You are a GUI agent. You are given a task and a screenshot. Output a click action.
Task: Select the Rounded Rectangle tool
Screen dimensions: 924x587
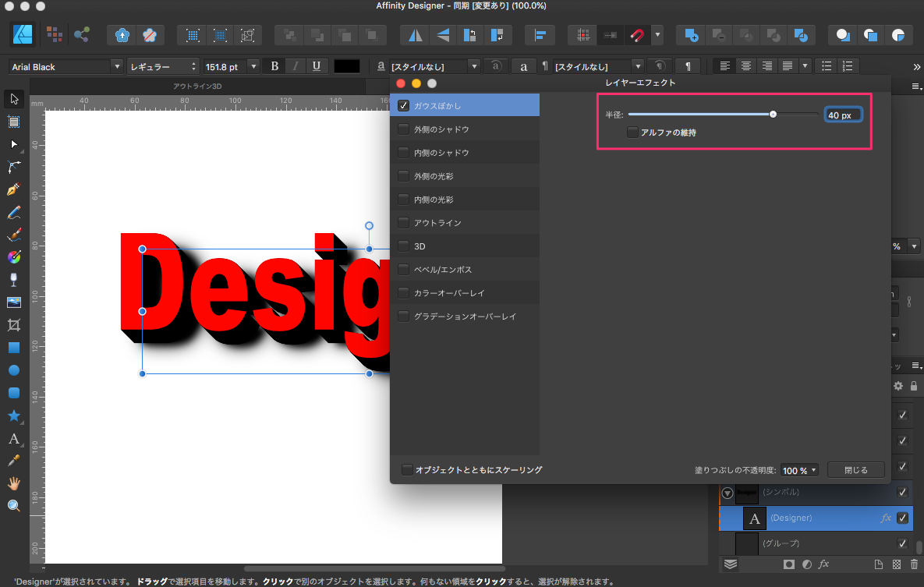coord(14,393)
